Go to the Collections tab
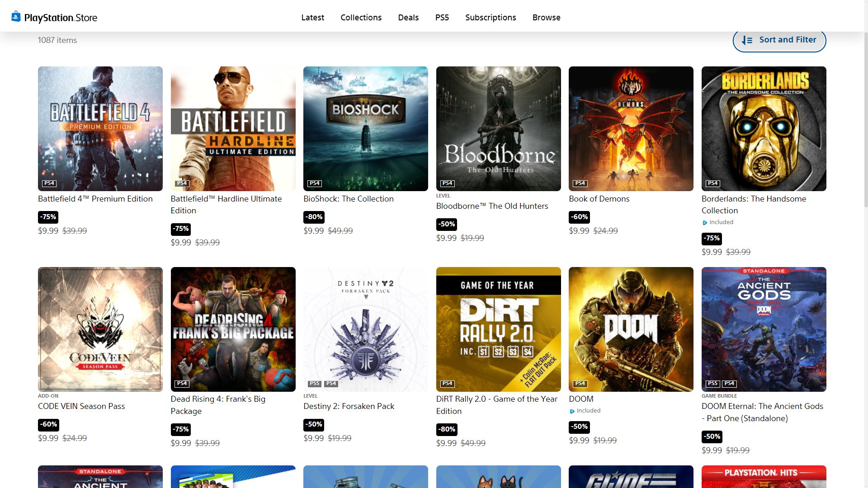 click(361, 18)
